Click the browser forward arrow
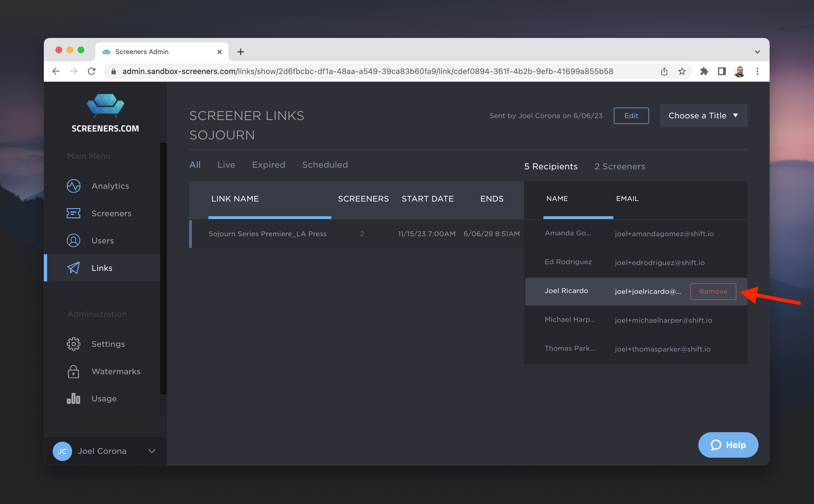 (74, 71)
